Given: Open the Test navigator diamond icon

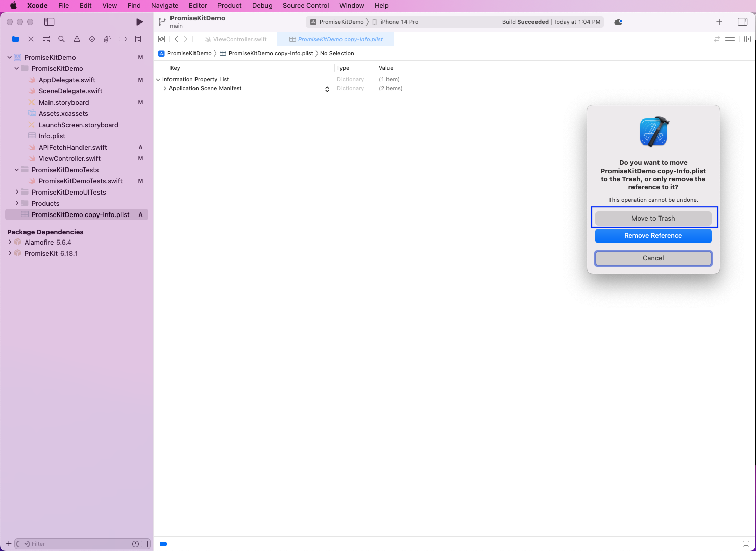Looking at the screenshot, I should (x=92, y=39).
